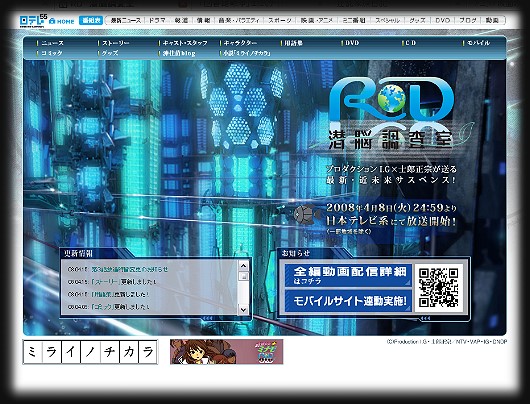Click arrows under the 更新情報 panel
Screen dimensions: 530x404
click(x=207, y=318)
